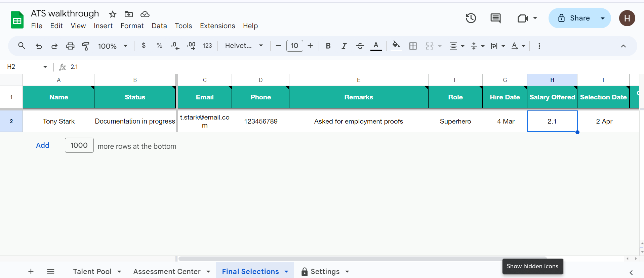Image resolution: width=644 pixels, height=278 pixels.
Task: Open the zoom 100% dropdown
Action: [x=113, y=46]
